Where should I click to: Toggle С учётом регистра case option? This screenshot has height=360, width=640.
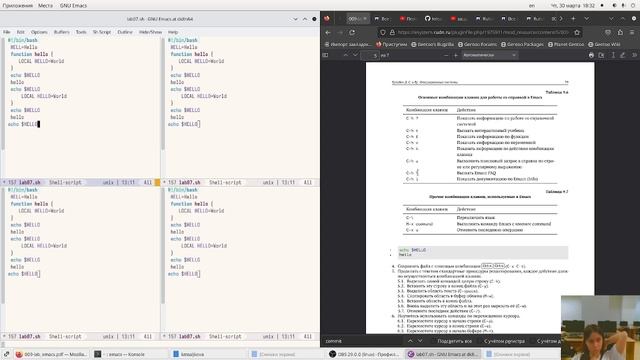(x=504, y=341)
